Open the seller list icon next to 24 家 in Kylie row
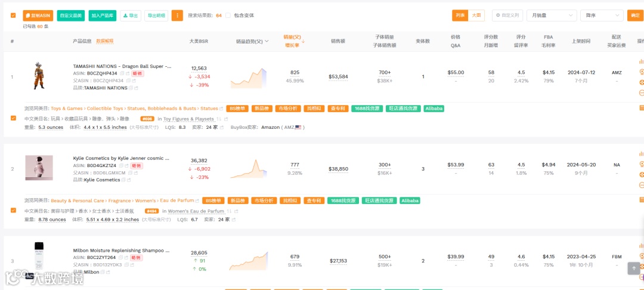This screenshot has width=644, height=290. click(234, 220)
